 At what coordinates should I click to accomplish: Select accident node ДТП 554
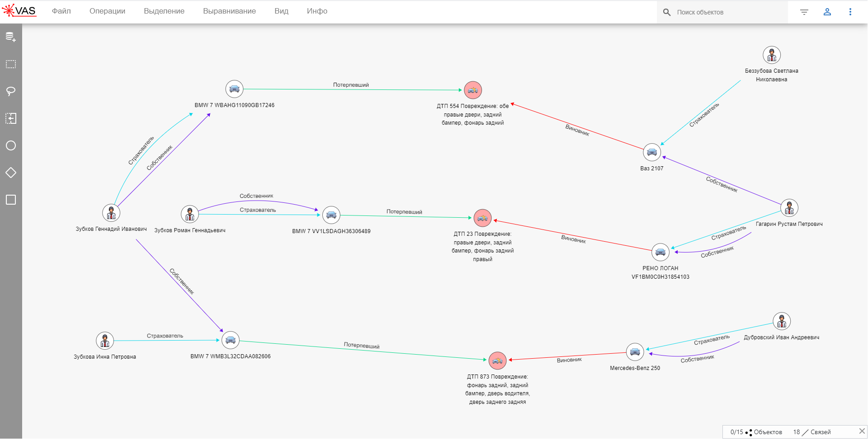(473, 90)
